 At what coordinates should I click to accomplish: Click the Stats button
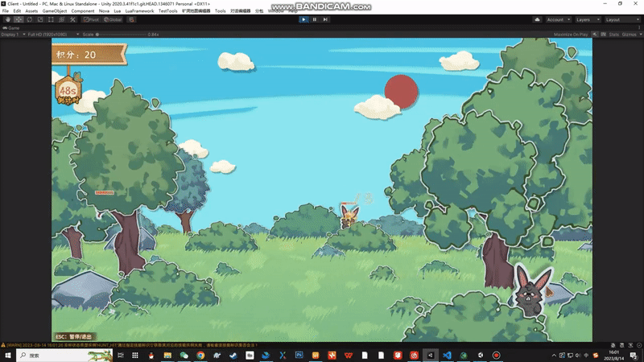[613, 35]
